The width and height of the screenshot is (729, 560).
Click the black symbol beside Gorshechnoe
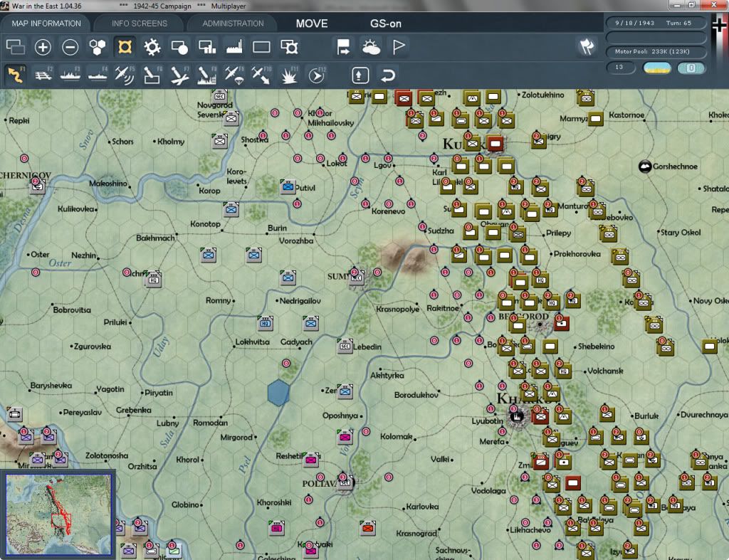[645, 167]
